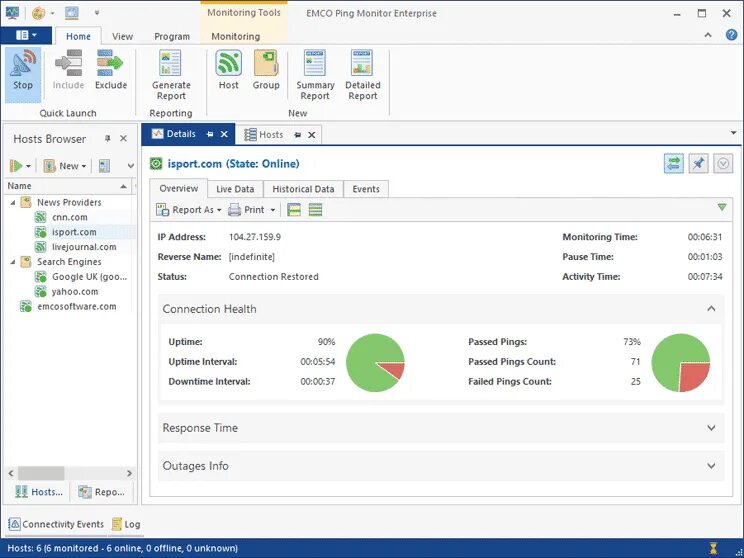This screenshot has width=744, height=558.
Task: Create a new Detailed Report
Action: [x=363, y=75]
